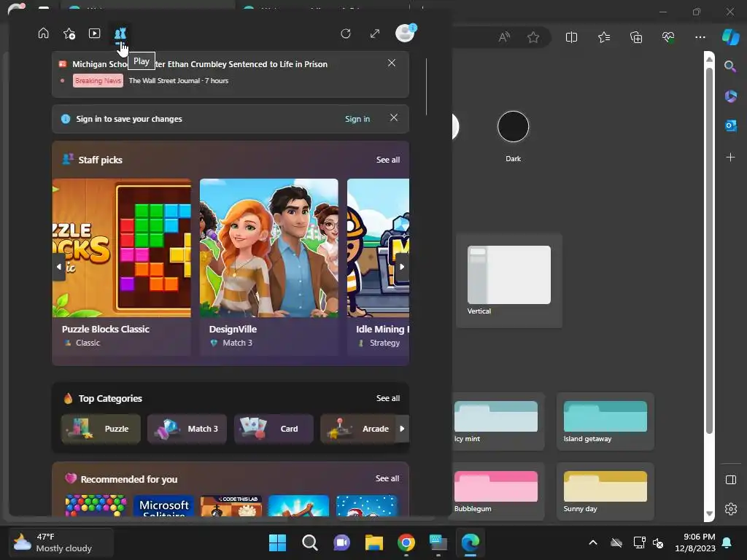This screenshot has width=747, height=560.
Task: Select the Puzzle category
Action: pyautogui.click(x=101, y=429)
